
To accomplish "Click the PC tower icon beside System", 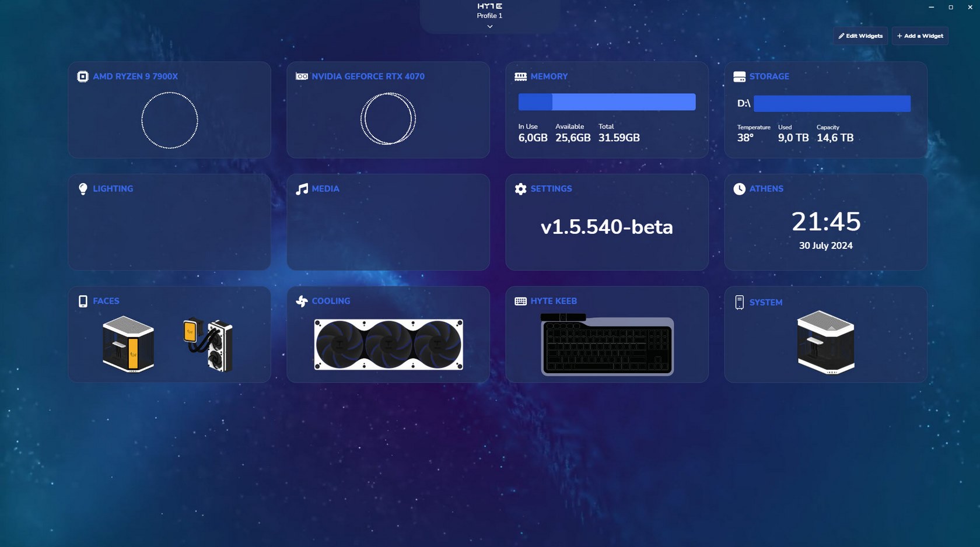I will pyautogui.click(x=739, y=302).
